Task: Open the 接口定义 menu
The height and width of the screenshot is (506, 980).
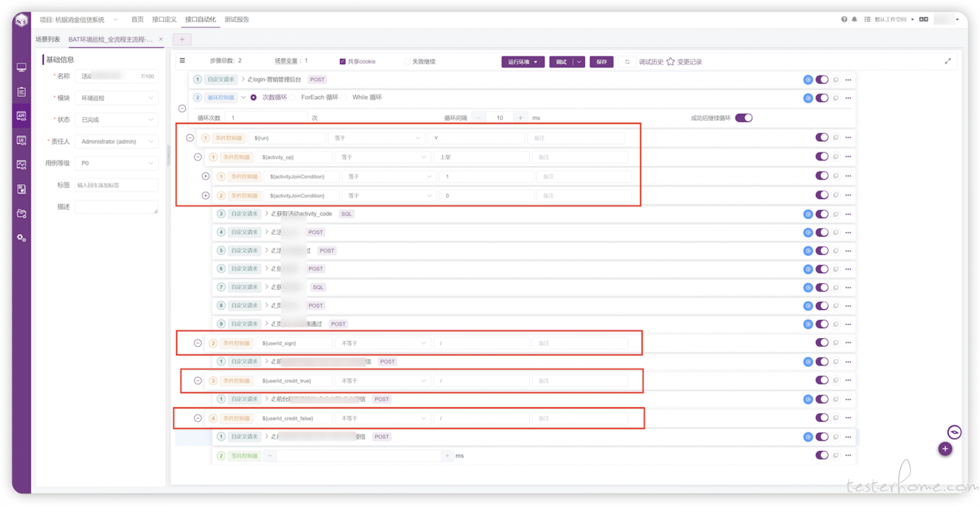Action: pyautogui.click(x=164, y=19)
